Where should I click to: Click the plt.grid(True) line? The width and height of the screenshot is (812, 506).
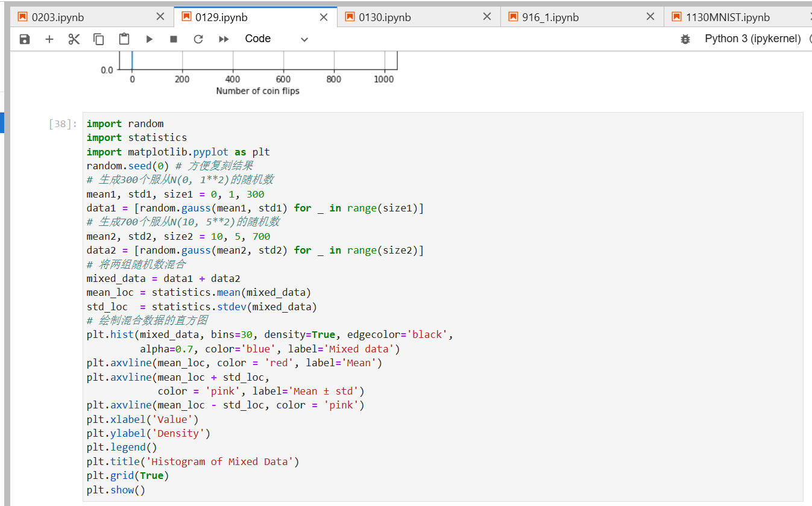point(128,475)
